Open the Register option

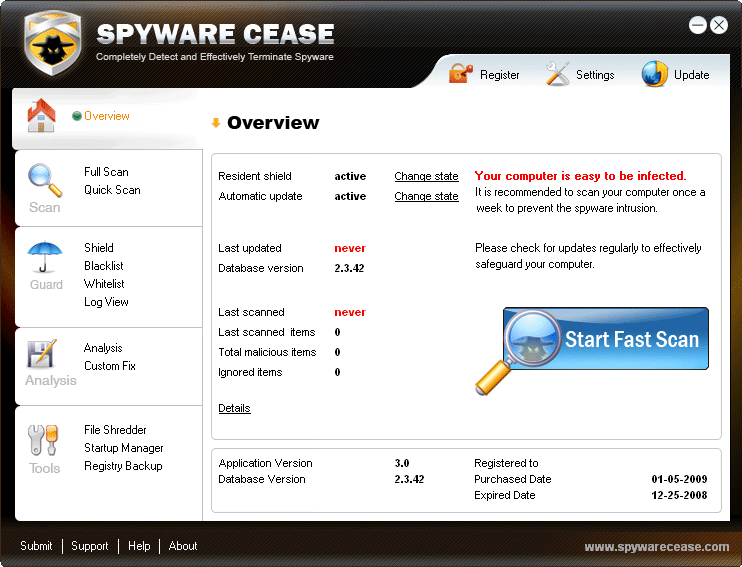(x=499, y=75)
